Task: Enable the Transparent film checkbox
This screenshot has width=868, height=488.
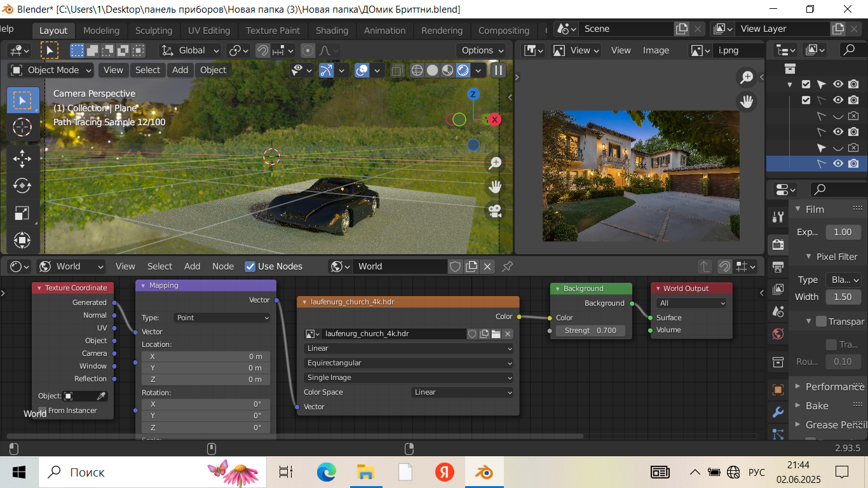Action: click(821, 322)
